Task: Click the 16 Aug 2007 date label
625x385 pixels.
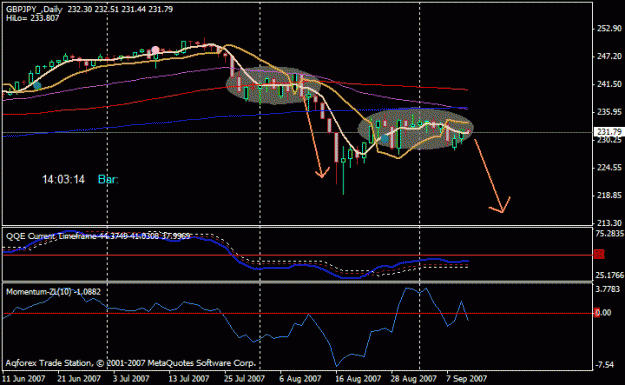Action: (x=358, y=379)
